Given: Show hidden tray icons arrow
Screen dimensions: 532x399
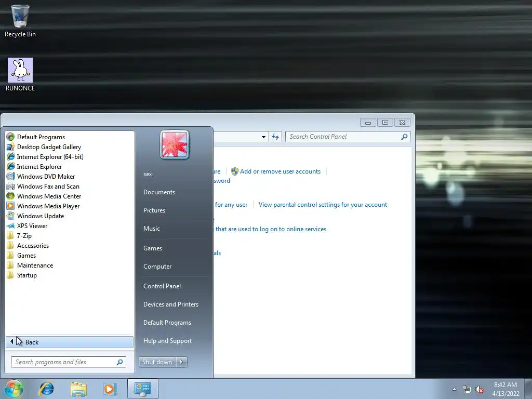Looking at the screenshot, I should point(454,389).
